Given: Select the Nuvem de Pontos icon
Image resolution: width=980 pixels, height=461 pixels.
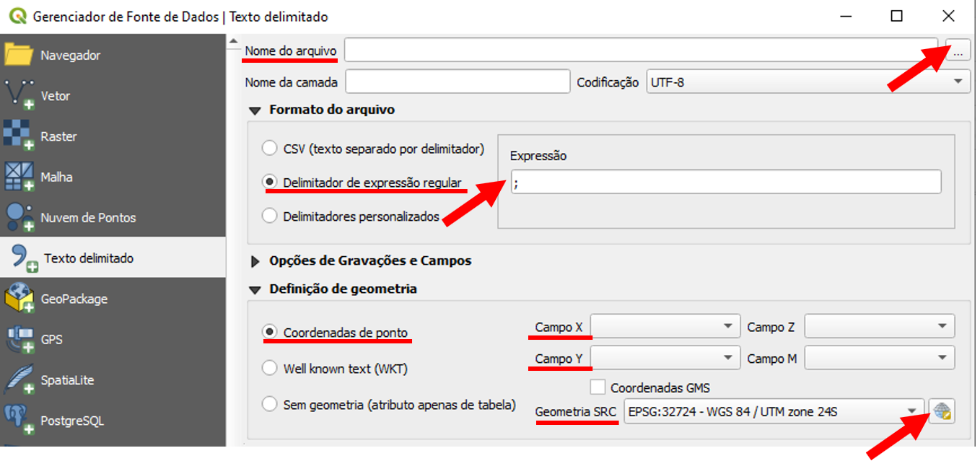Looking at the screenshot, I should (19, 217).
